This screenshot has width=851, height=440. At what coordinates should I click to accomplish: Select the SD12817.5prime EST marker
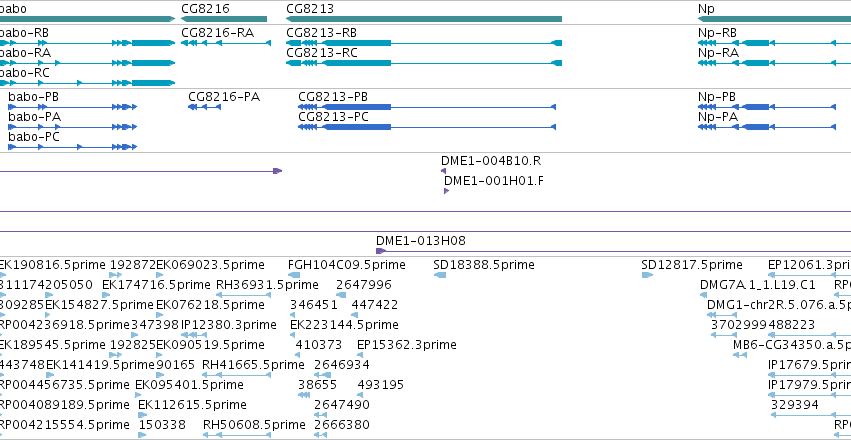647,275
